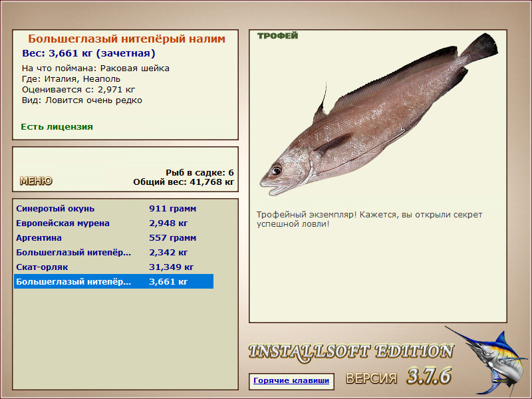Click the 31,349 кг weight value
532x399 pixels.
[172, 267]
